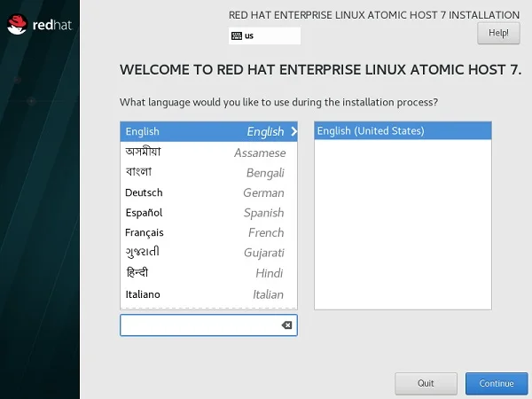Proceed with the Continue button
This screenshot has width=532, height=399.
(x=497, y=383)
